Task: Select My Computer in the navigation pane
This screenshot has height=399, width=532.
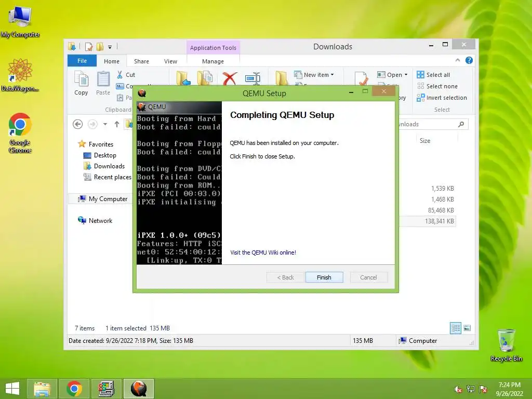Action: (102, 199)
